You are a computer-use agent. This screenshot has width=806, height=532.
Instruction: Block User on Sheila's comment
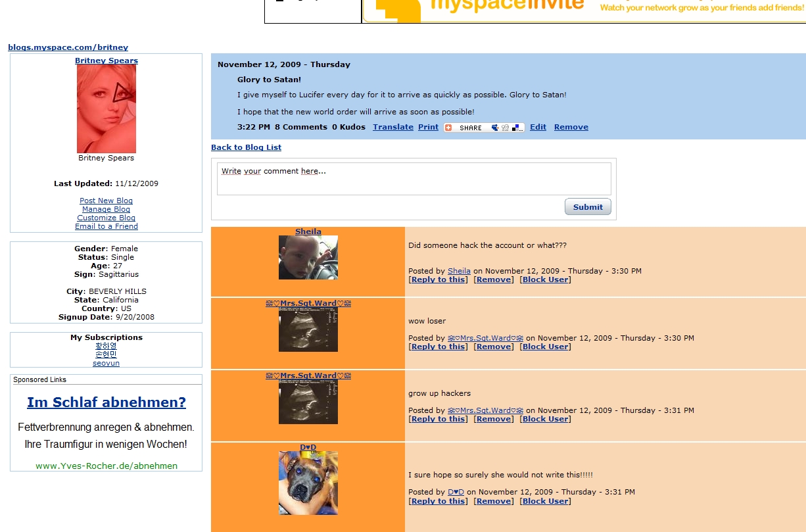point(546,279)
